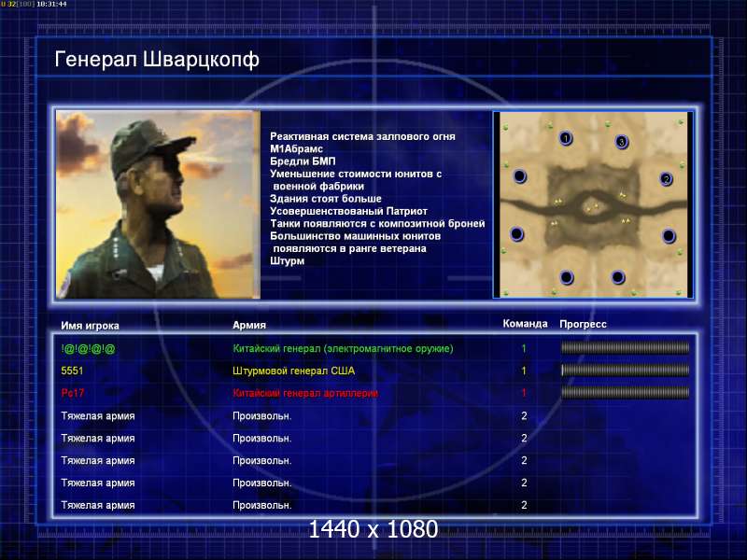Click the 'Армия' column header
This screenshot has width=747, height=560.
coord(249,325)
